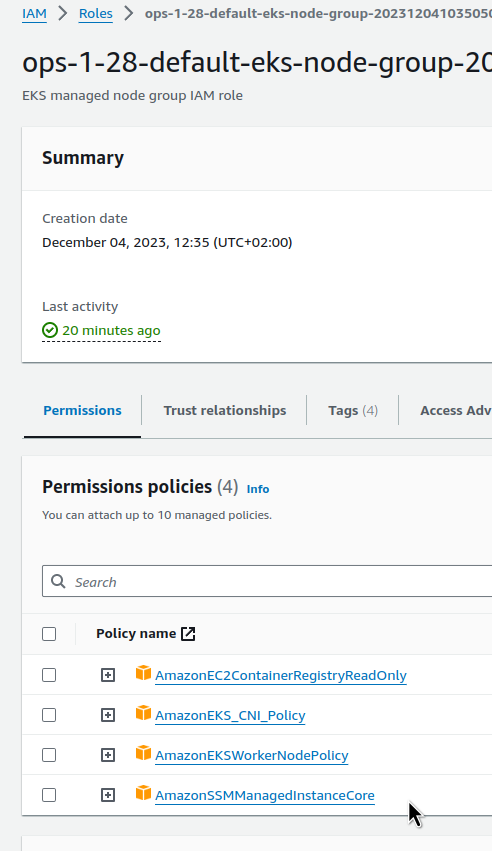492x851 pixels.
Task: Click the AmazonEKS_CNI_Policy orange cube icon
Action: tap(143, 714)
